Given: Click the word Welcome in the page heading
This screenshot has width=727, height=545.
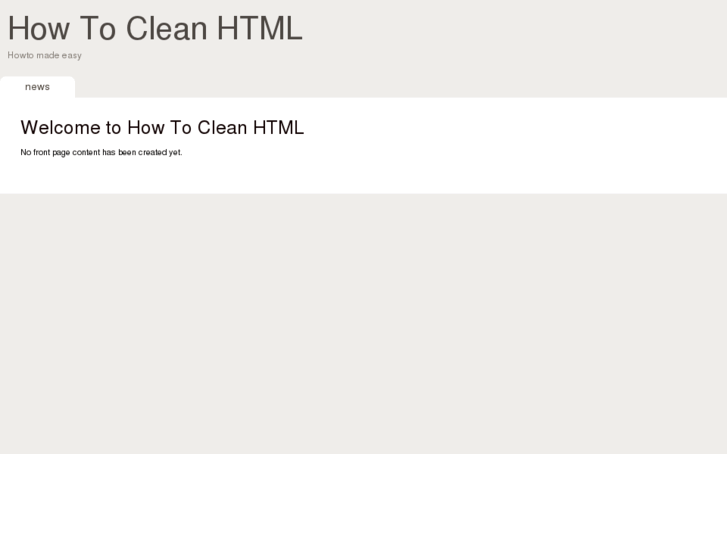Looking at the screenshot, I should [x=59, y=128].
